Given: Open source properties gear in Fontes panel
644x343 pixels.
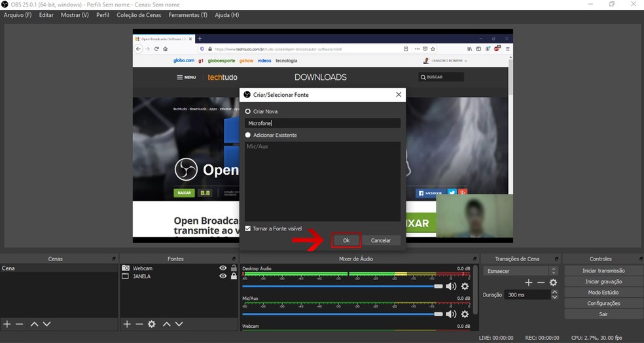Looking at the screenshot, I should pos(152,324).
